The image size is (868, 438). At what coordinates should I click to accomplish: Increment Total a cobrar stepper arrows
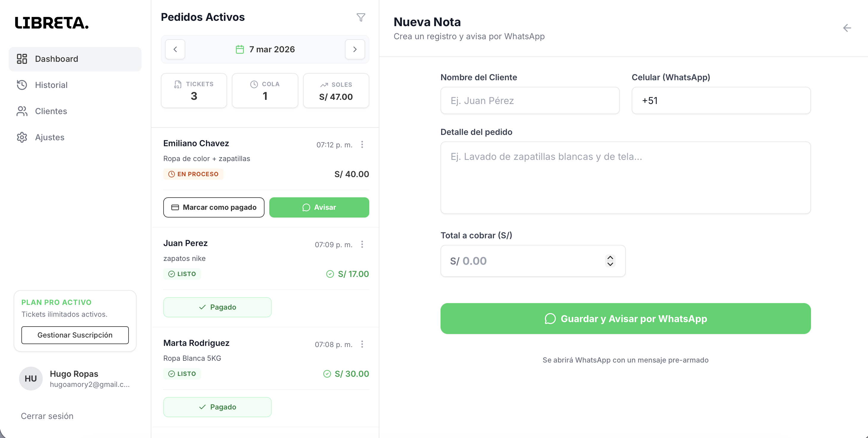[x=610, y=258]
